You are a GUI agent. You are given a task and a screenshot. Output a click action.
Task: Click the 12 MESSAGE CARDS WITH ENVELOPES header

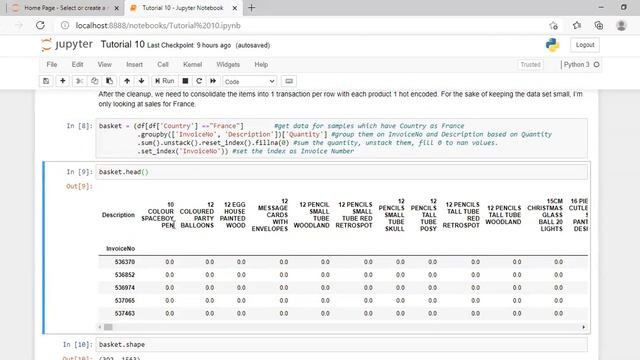pos(270,215)
